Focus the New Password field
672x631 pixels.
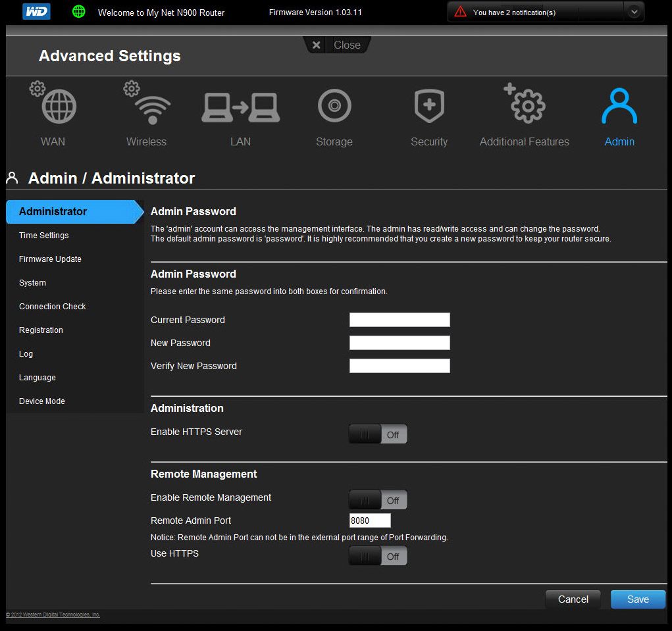(400, 343)
